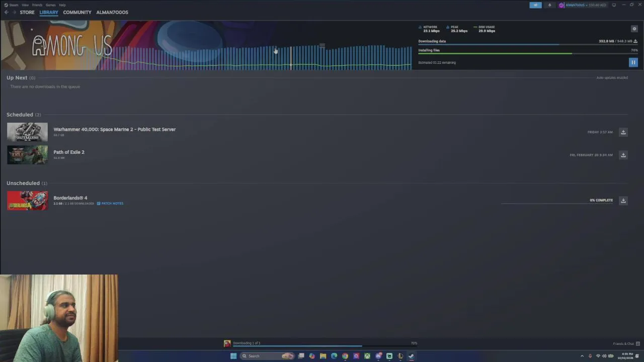Click the announcements megaphone button
This screenshot has height=362, width=644.
click(535, 5)
